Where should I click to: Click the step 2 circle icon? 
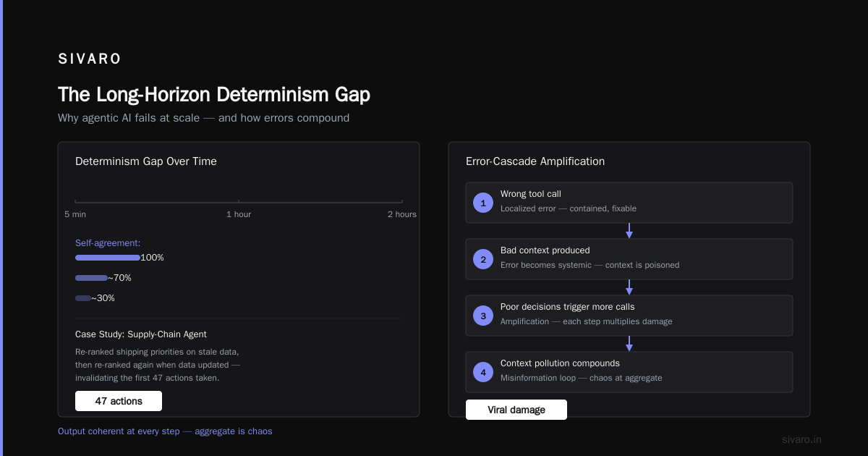point(483,259)
